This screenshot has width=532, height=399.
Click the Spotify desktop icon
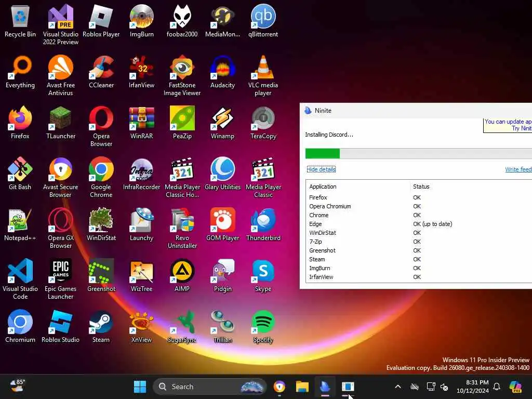point(263,326)
